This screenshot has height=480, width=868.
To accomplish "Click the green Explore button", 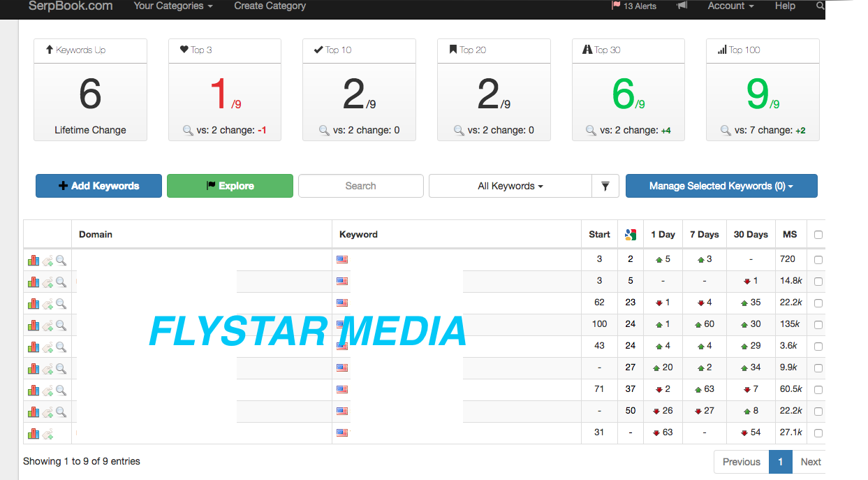I will (230, 186).
